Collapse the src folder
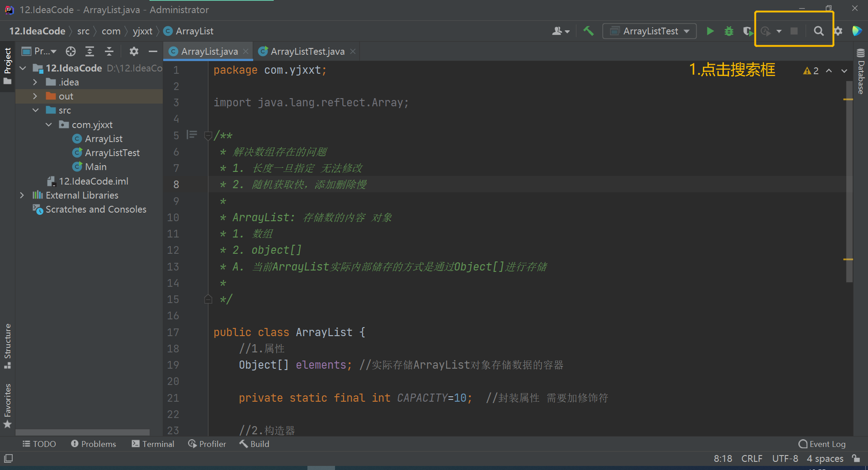The height and width of the screenshot is (470, 868). tap(36, 110)
